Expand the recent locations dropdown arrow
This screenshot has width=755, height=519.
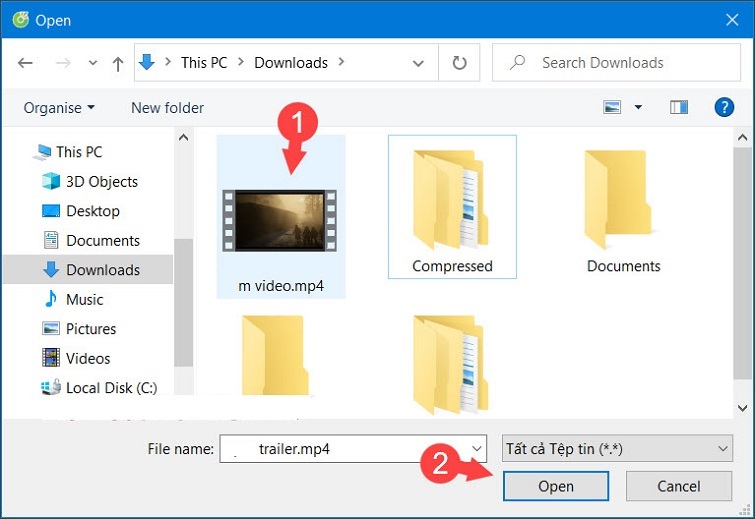92,63
